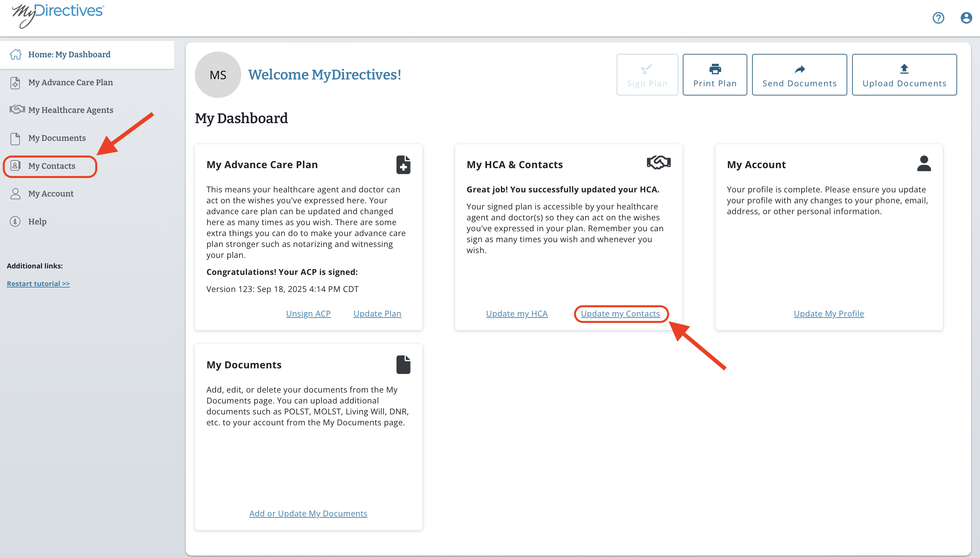This screenshot has height=558, width=980.
Task: Click the MS avatar circle
Action: (x=218, y=75)
